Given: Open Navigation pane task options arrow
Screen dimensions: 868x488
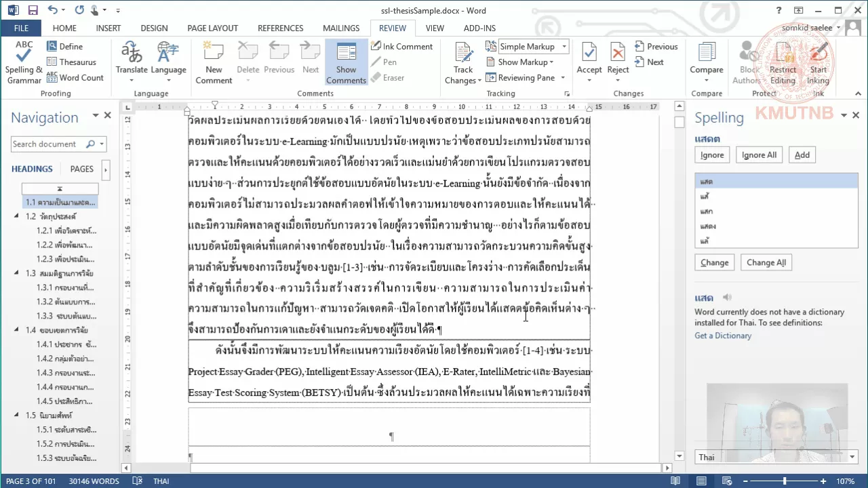Looking at the screenshot, I should click(x=96, y=116).
